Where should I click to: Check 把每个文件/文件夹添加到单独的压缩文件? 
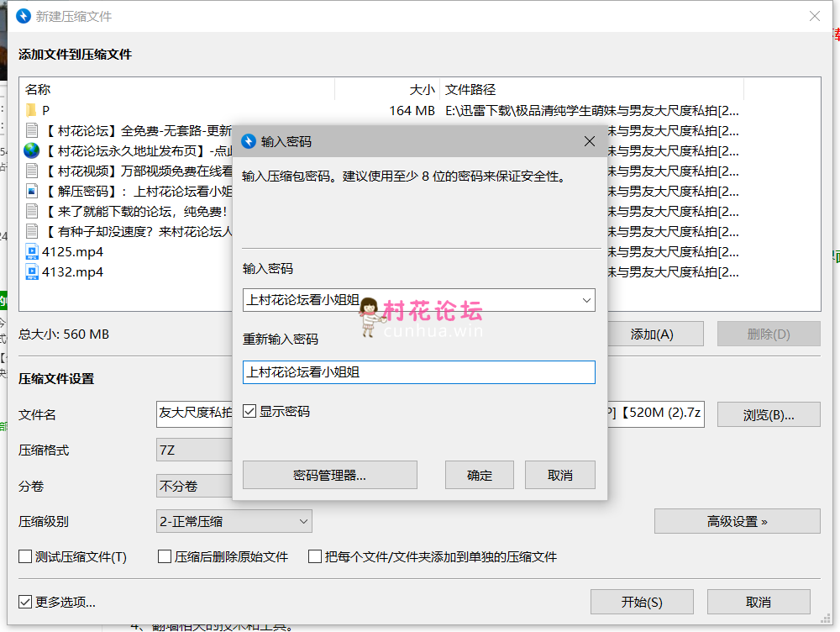[315, 556]
